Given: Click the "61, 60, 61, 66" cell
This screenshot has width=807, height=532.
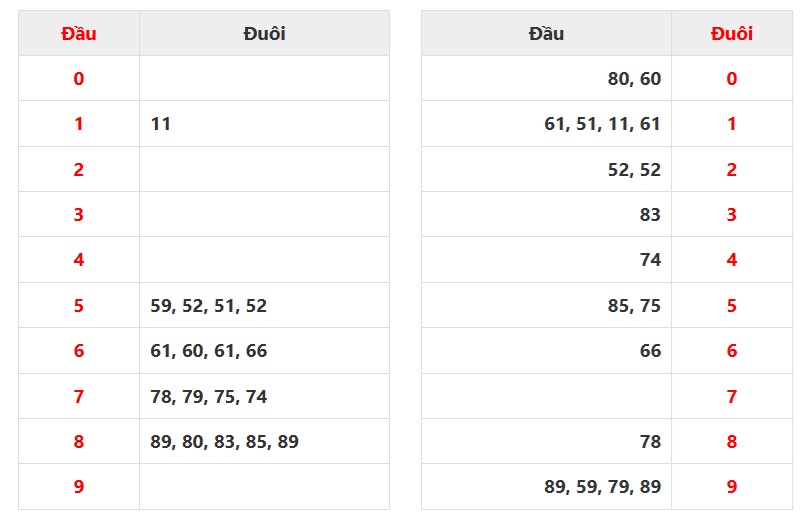Looking at the screenshot, I should coord(209,351).
